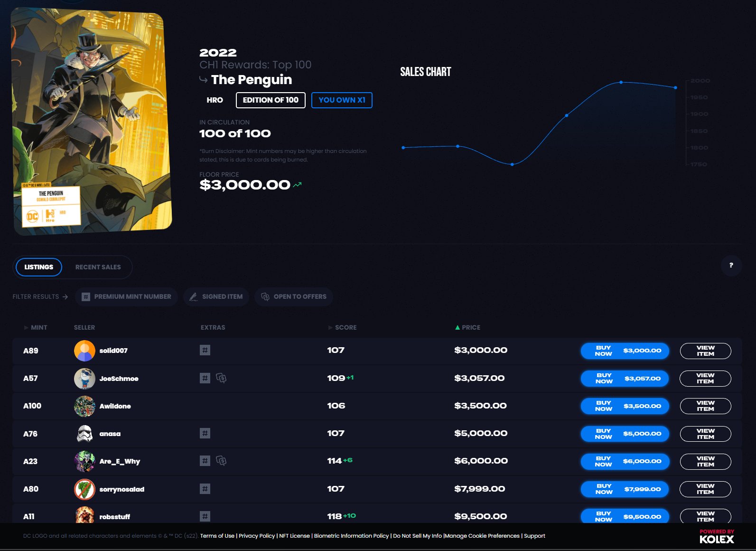Click the HRO brand label
Viewport: 756px width, 551px height.
tap(215, 100)
